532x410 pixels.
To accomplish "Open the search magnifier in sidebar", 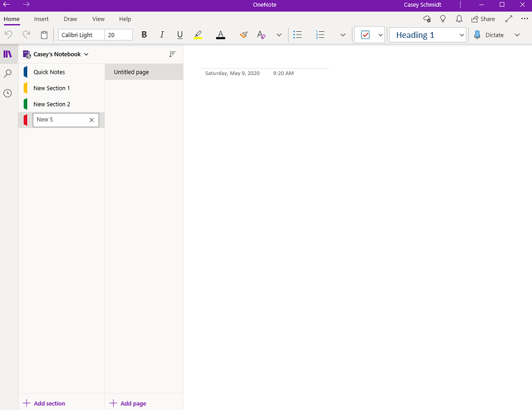I will point(8,74).
